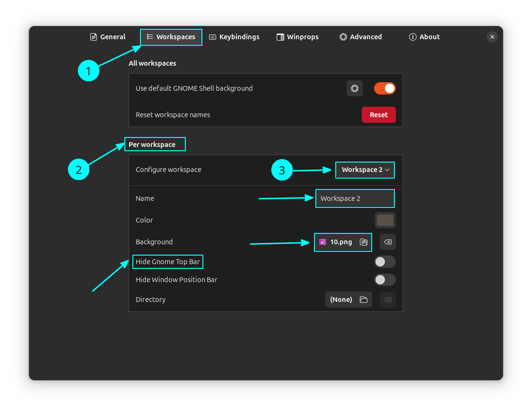Open the General tab
The height and width of the screenshot is (412, 532).
[107, 37]
